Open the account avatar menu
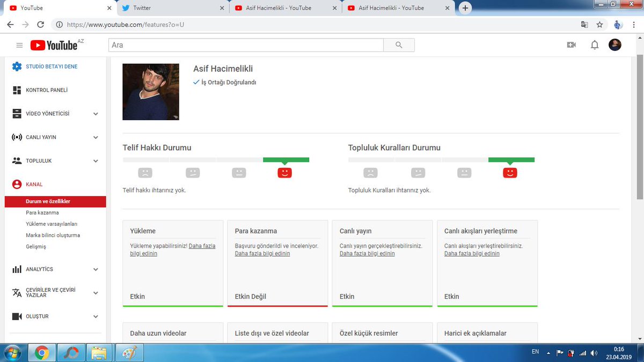 click(615, 45)
